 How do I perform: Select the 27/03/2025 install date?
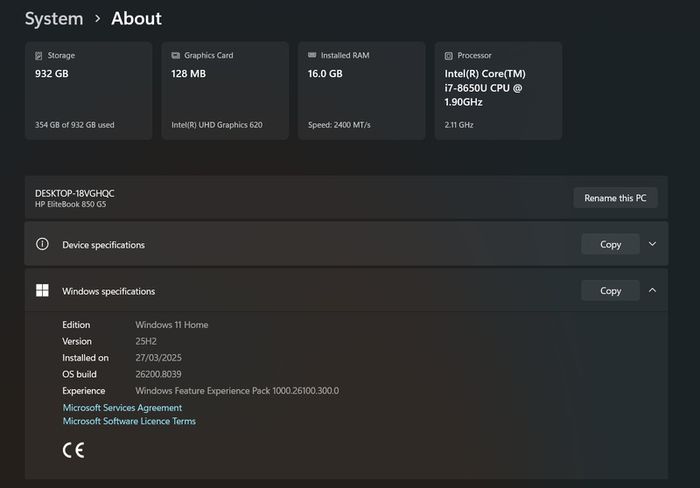pyautogui.click(x=158, y=358)
